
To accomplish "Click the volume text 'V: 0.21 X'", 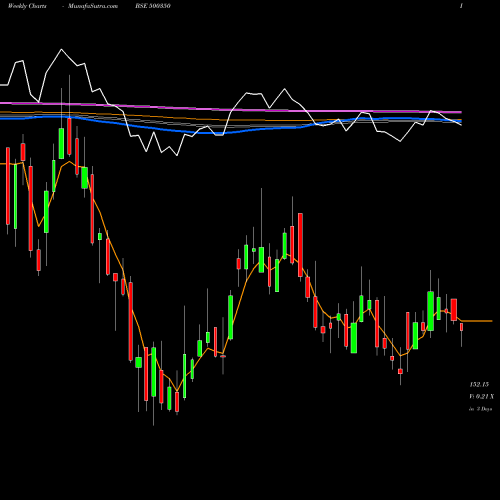I will click(x=481, y=396).
